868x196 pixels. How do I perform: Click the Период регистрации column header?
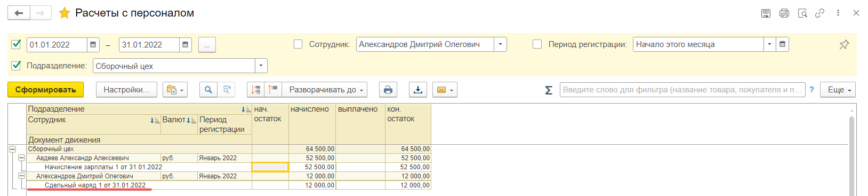pos(224,124)
